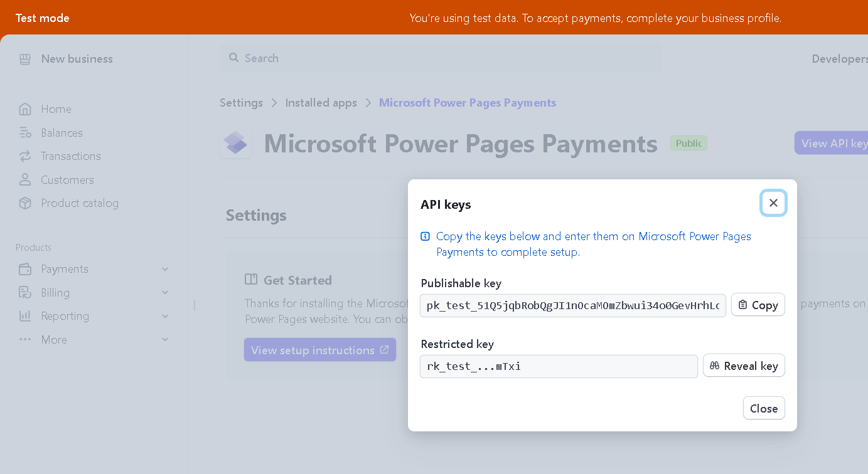Click the Balances icon in sidebar
The image size is (868, 474).
pyautogui.click(x=25, y=133)
